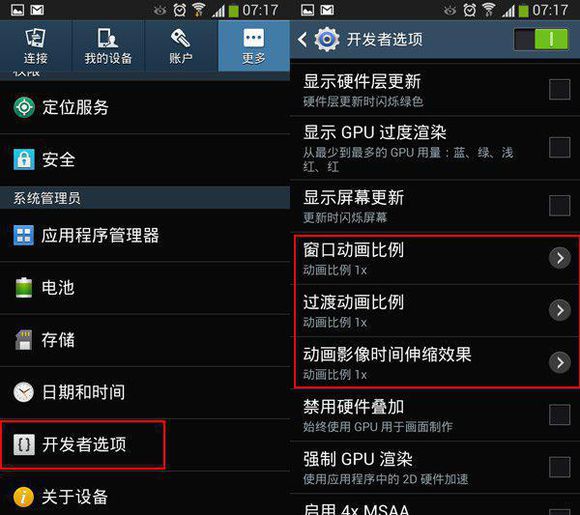
Task: Open the 账户 tab
Action: [181, 46]
